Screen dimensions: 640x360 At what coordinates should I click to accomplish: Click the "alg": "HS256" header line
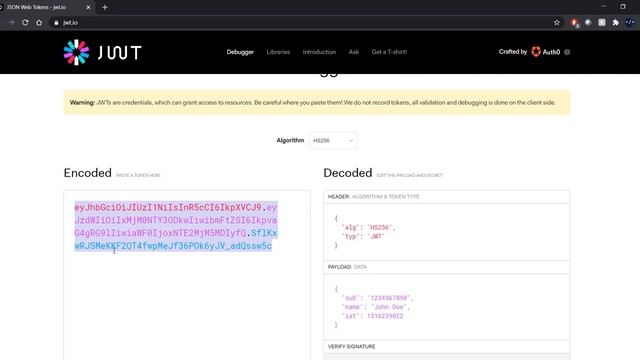coord(369,227)
